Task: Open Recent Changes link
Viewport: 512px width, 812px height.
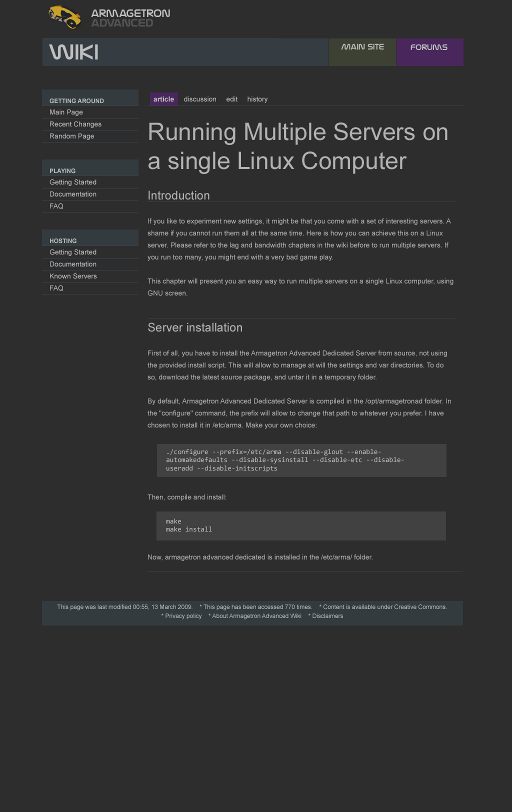Action: pyautogui.click(x=75, y=124)
